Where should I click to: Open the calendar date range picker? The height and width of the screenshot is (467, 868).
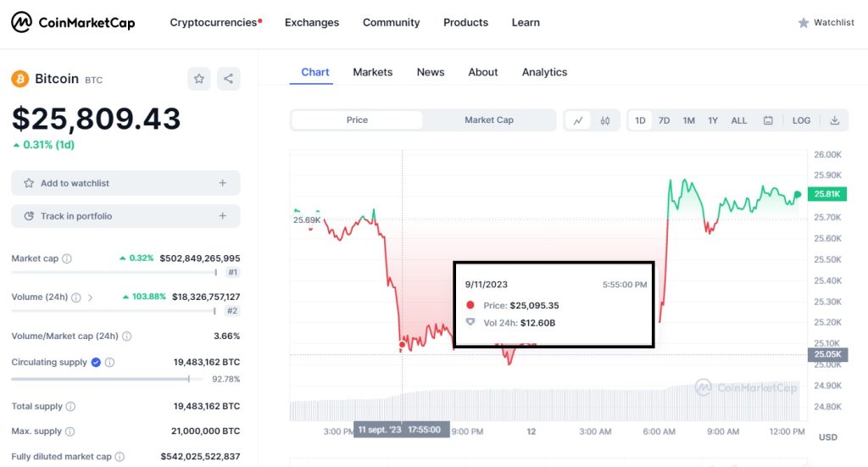[x=768, y=120]
